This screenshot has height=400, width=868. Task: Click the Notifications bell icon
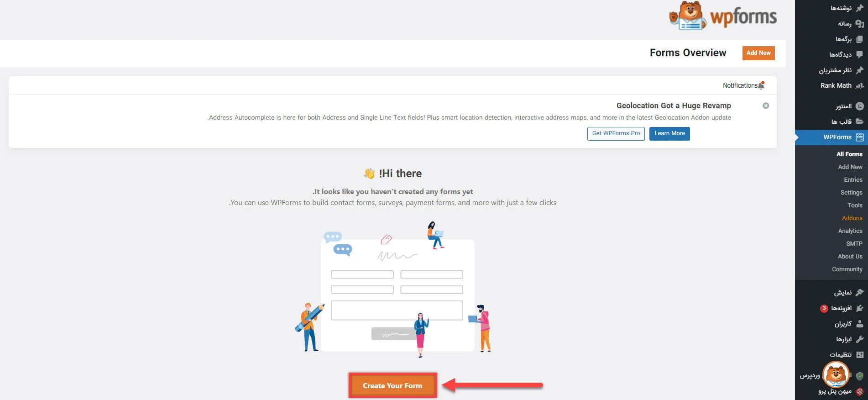point(761,85)
